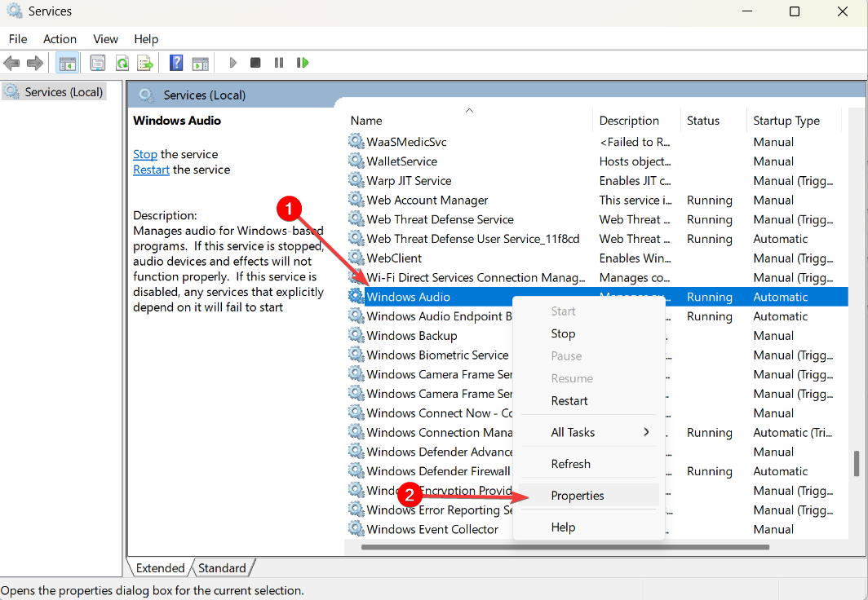Choose Refresh in the context menu
868x600 pixels.
pos(588,464)
